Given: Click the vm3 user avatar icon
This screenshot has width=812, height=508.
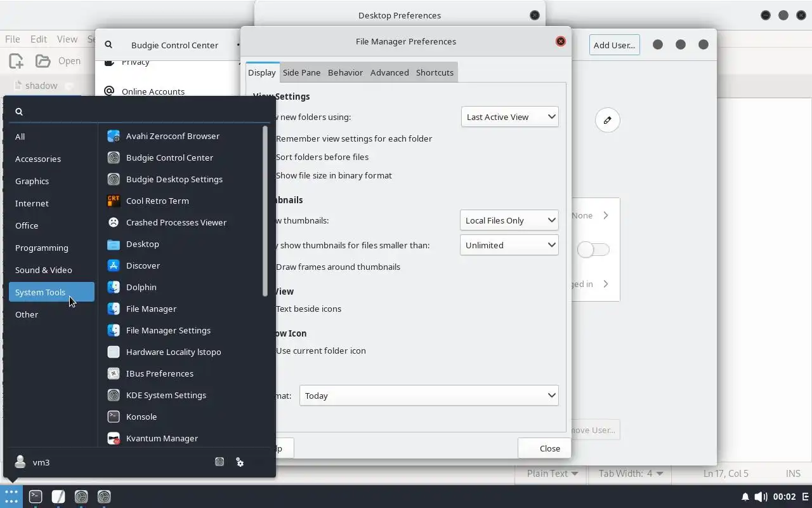Looking at the screenshot, I should (20, 462).
